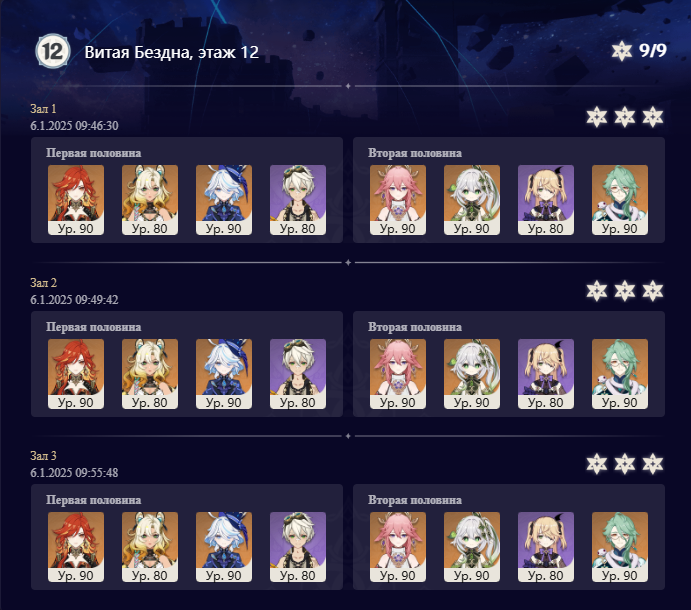Click the floor 12 badge icon
The width and height of the screenshot is (691, 610).
coord(52,51)
